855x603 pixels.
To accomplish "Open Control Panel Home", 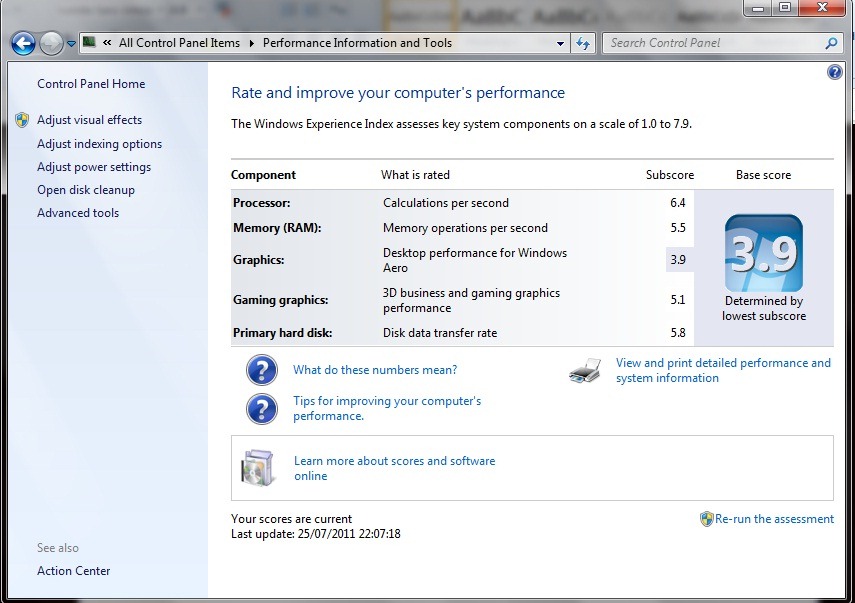I will (91, 84).
